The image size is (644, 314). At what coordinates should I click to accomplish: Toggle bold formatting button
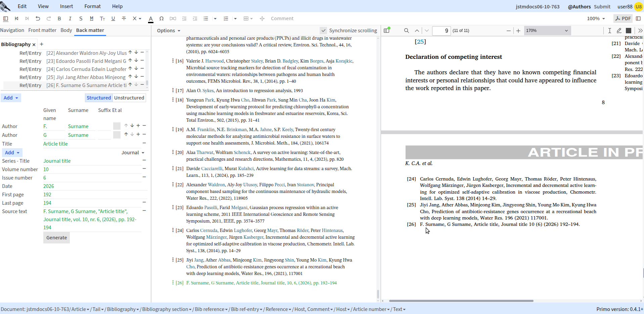click(x=59, y=18)
